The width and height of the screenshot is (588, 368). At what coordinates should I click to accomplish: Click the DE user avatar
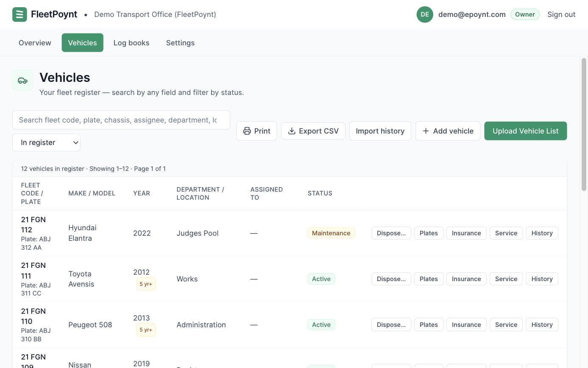coord(425,14)
